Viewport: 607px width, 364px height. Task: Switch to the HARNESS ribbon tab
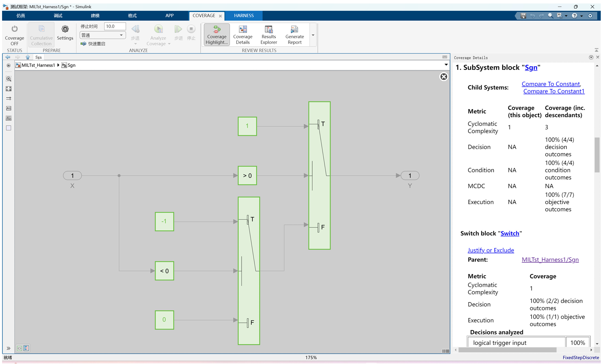244,16
